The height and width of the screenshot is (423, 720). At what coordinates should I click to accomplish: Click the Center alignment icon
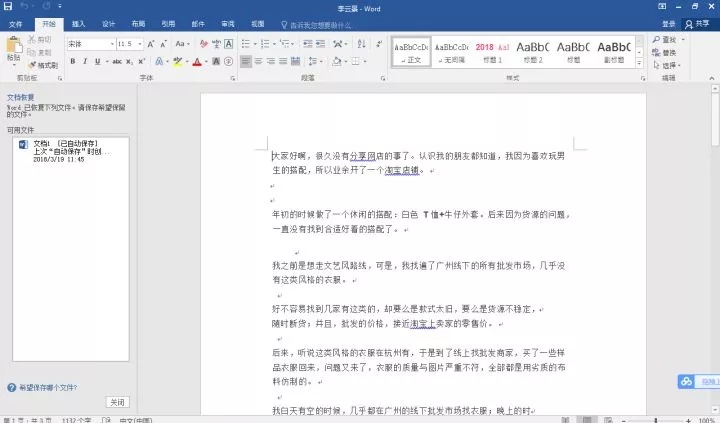click(259, 62)
